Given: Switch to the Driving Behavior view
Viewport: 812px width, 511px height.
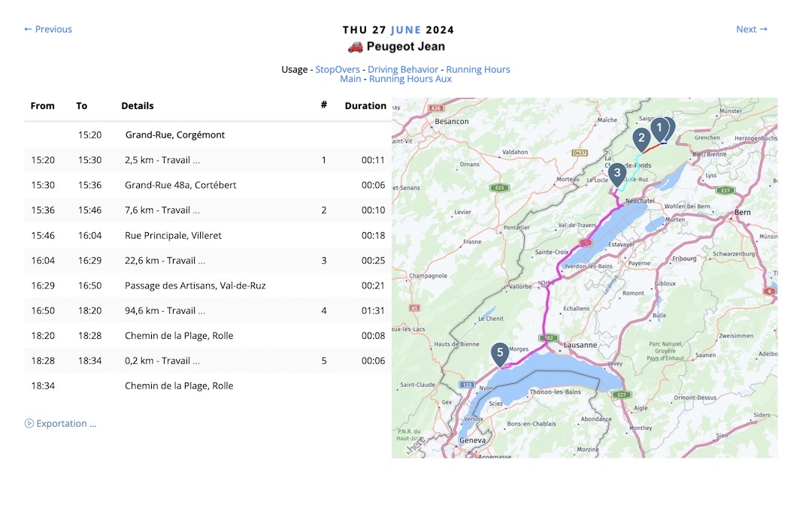Looking at the screenshot, I should [403, 69].
